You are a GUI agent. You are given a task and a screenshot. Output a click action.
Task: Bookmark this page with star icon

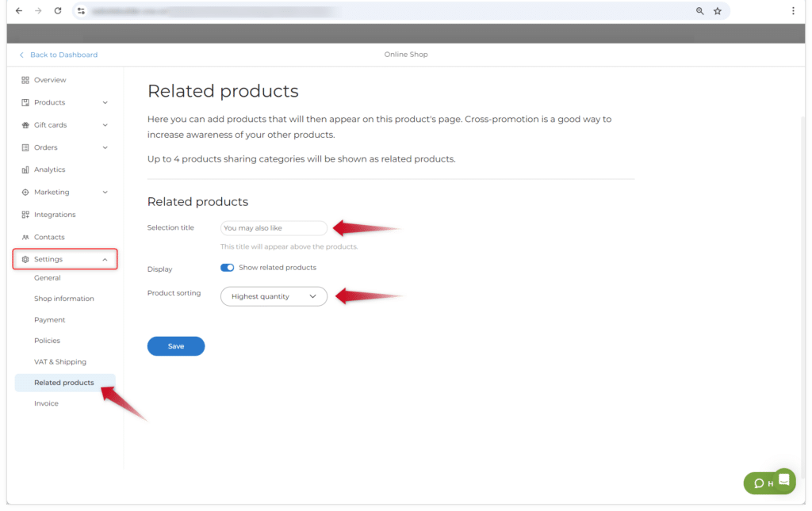point(717,11)
